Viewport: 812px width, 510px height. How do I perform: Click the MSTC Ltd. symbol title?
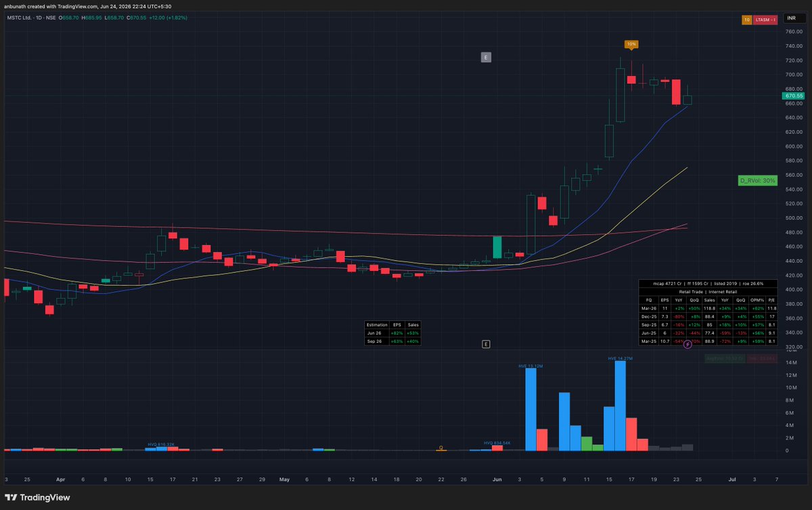click(x=19, y=18)
